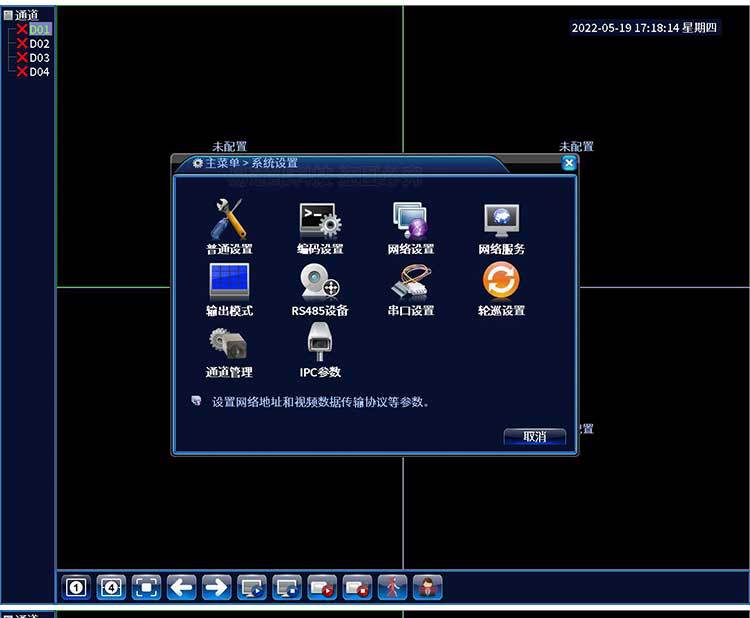Click the date-time overlay 2022-05-19
Screen dimensions: 750x618
pos(644,28)
